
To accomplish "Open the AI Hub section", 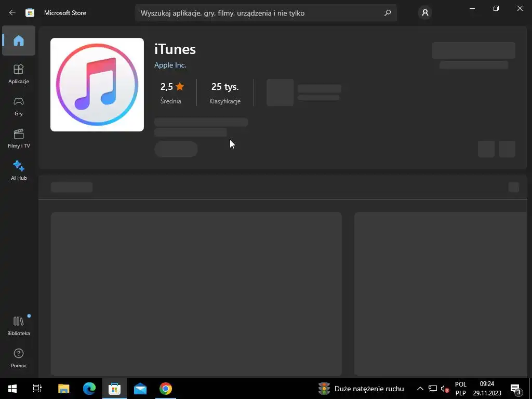I will pyautogui.click(x=19, y=170).
